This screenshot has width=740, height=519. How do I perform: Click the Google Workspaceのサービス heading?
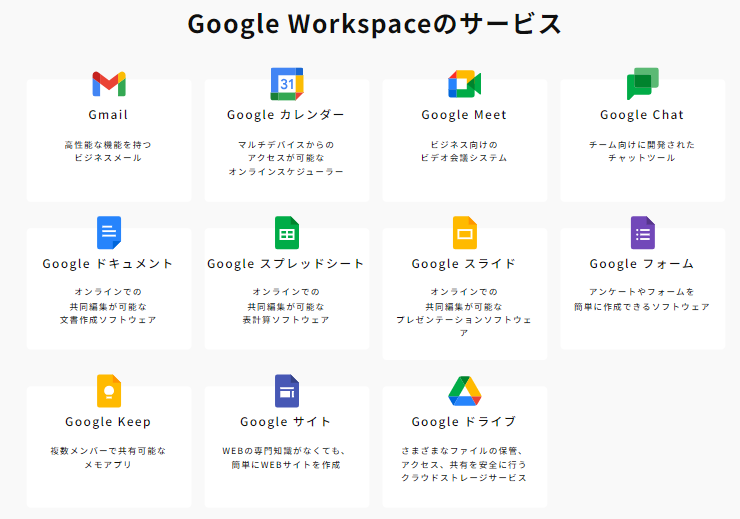click(374, 24)
